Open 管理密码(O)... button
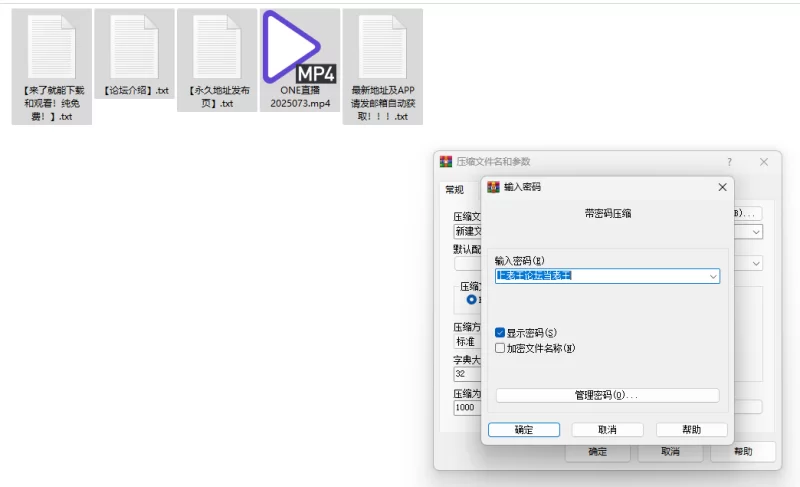Image resolution: width=800 pixels, height=487 pixels. [x=607, y=395]
